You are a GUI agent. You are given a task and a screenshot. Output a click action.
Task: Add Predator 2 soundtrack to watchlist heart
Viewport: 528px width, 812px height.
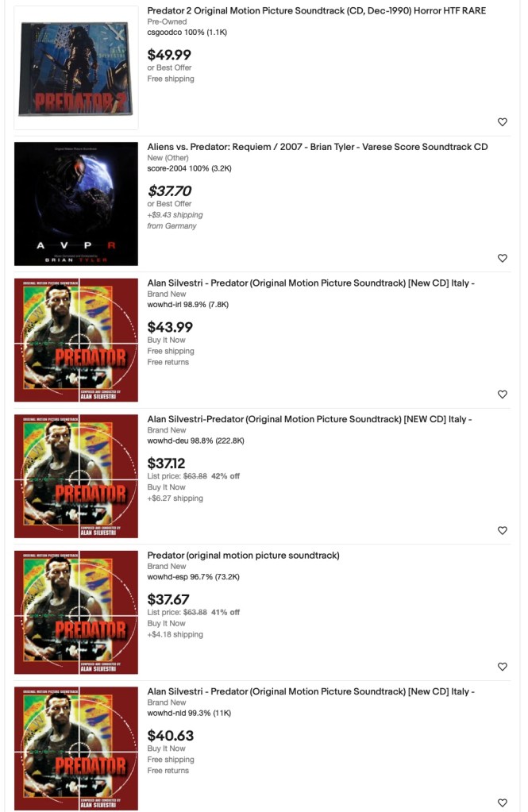tap(502, 121)
